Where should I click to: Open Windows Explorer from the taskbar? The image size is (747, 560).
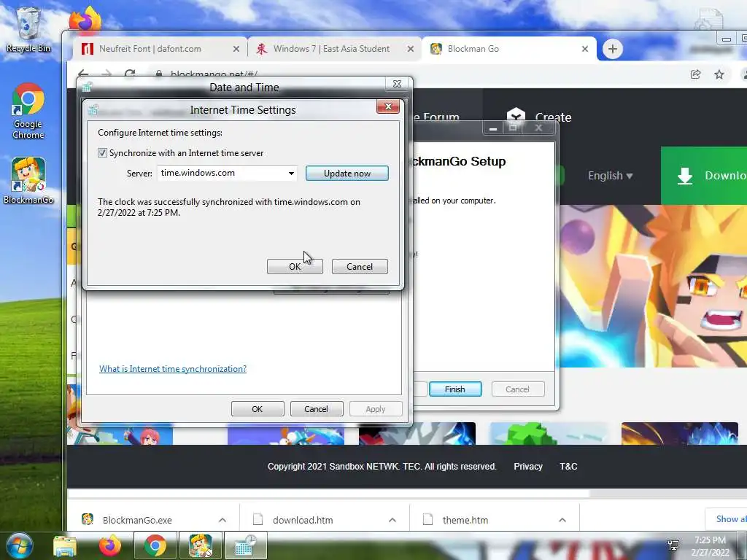click(65, 546)
